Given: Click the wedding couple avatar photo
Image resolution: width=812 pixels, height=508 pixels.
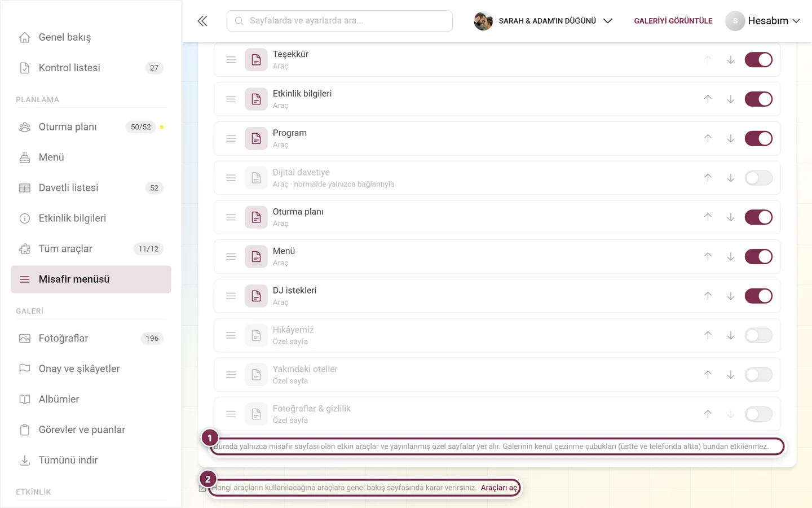Looking at the screenshot, I should pos(483,21).
